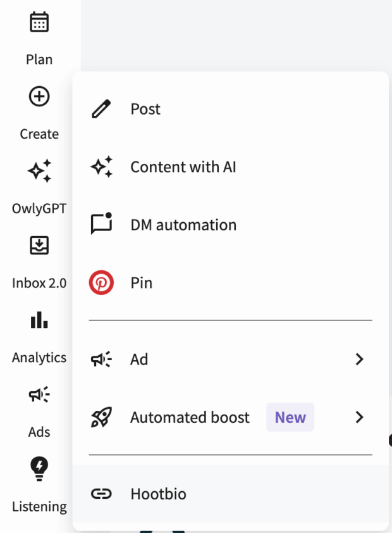Click the OwlyGPT label in sidebar
Image resolution: width=392 pixels, height=533 pixels.
39,208
